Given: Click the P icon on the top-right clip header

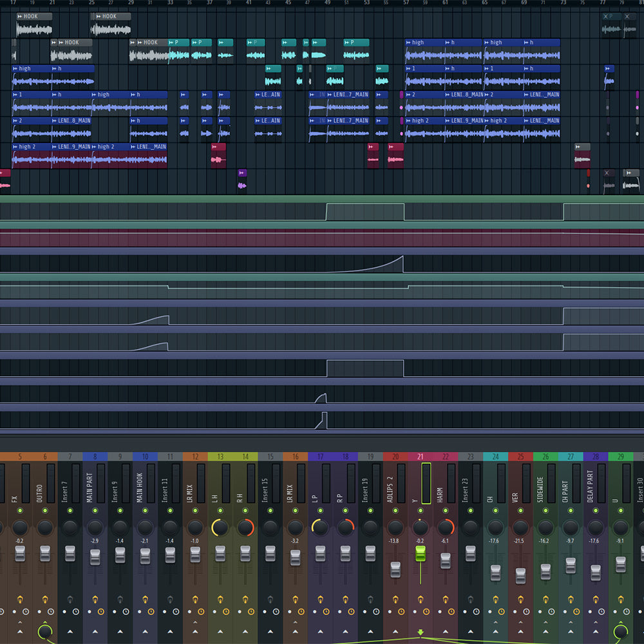Looking at the screenshot, I should pyautogui.click(x=611, y=16).
